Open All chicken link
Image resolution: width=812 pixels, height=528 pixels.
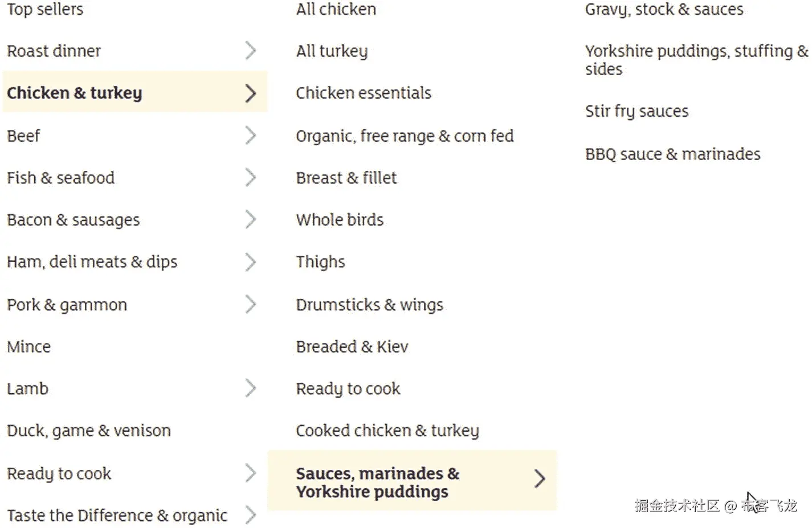point(336,9)
